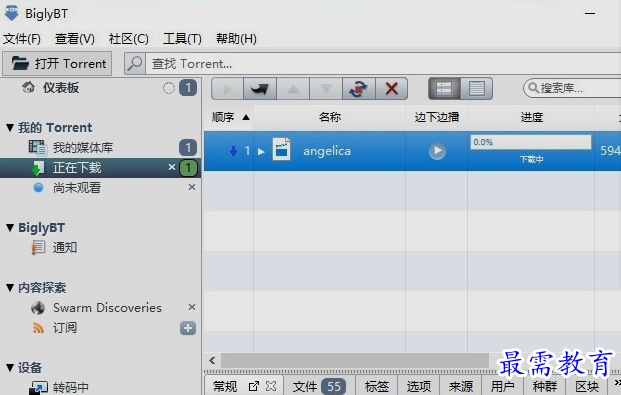Open Swarm Discoveries
Image resolution: width=621 pixels, height=395 pixels.
click(107, 308)
